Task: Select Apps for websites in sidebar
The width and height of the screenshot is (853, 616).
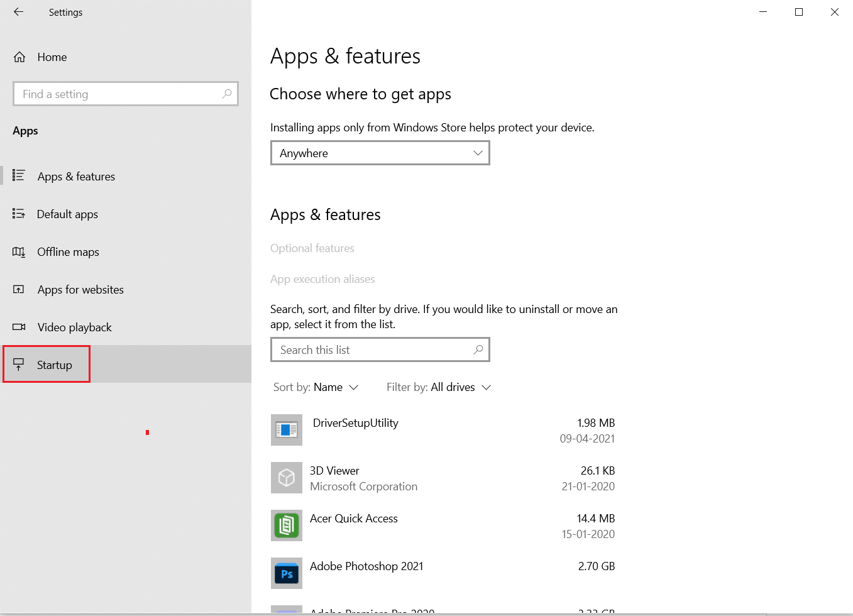Action: click(x=80, y=290)
